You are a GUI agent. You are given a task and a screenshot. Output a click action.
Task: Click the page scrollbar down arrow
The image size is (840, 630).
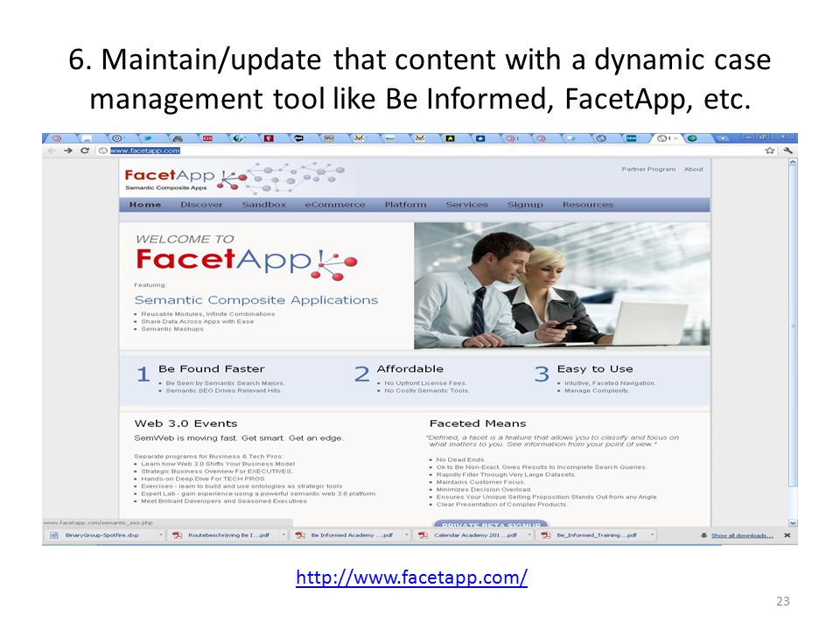tap(793, 523)
